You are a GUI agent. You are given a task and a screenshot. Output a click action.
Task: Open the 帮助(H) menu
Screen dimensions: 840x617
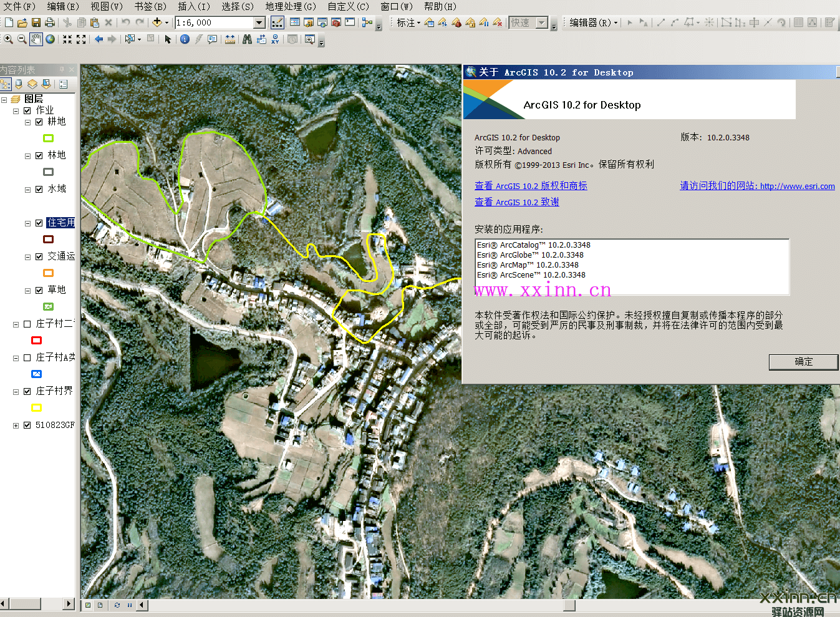(440, 6)
